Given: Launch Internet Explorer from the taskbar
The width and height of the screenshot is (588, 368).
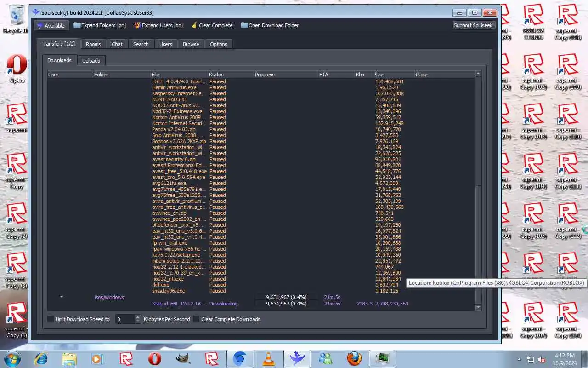Looking at the screenshot, I should [x=41, y=359].
